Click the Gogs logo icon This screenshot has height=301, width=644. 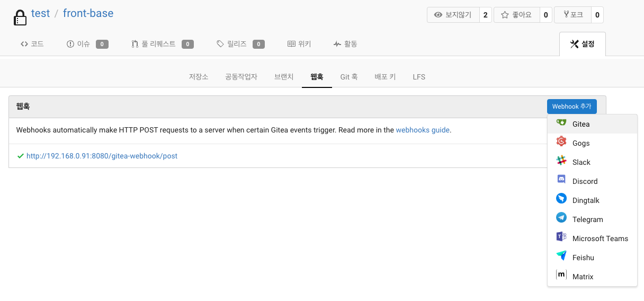coord(561,142)
